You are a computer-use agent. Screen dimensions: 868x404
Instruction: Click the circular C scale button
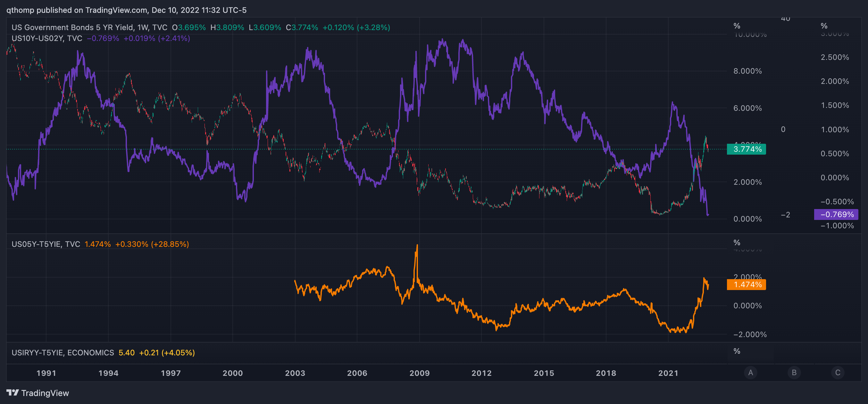tap(837, 373)
